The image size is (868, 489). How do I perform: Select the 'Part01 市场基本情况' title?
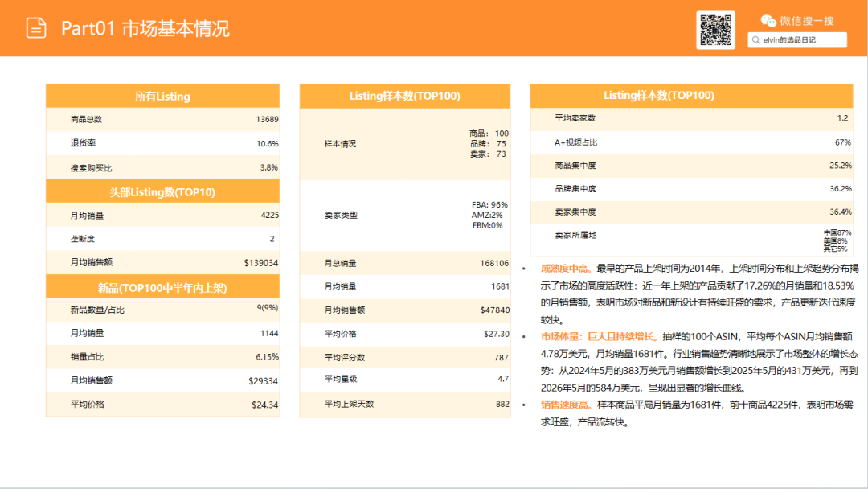(145, 28)
